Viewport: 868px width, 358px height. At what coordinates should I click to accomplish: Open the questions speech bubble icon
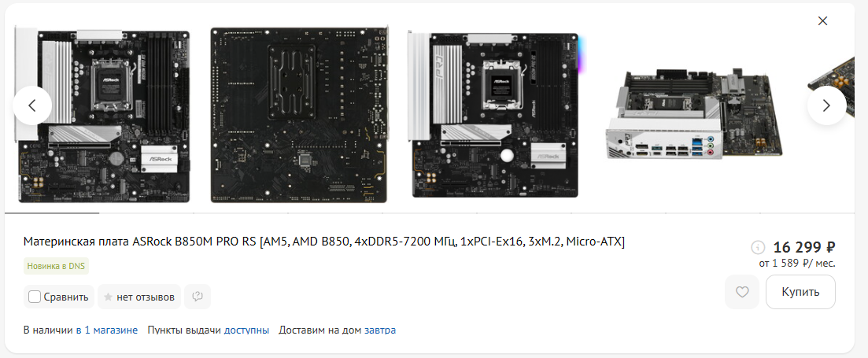[198, 297]
